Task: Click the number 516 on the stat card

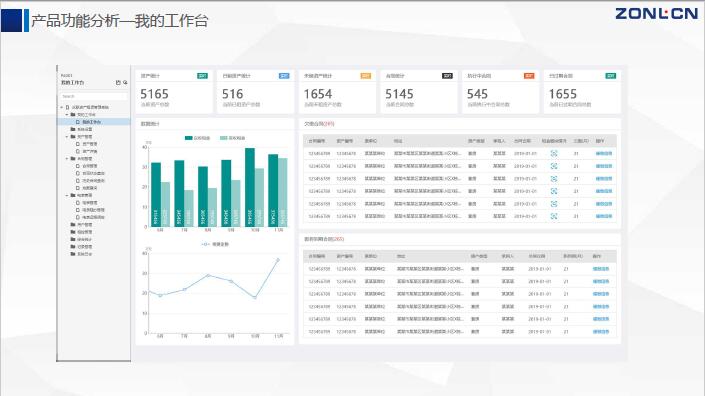Action: click(x=232, y=94)
